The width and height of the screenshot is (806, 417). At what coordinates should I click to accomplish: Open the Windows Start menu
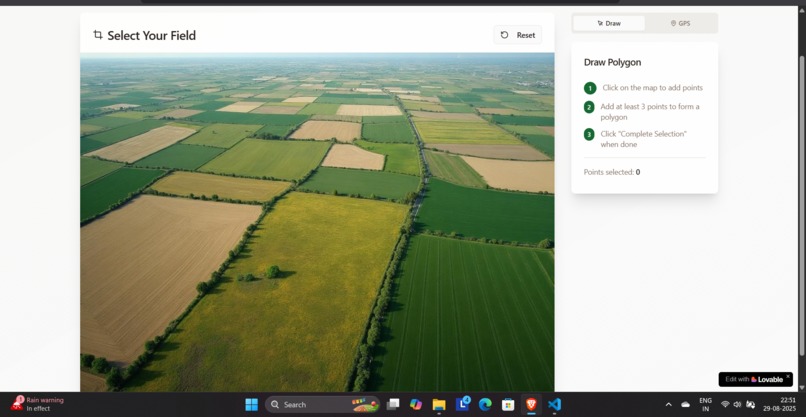(x=251, y=405)
